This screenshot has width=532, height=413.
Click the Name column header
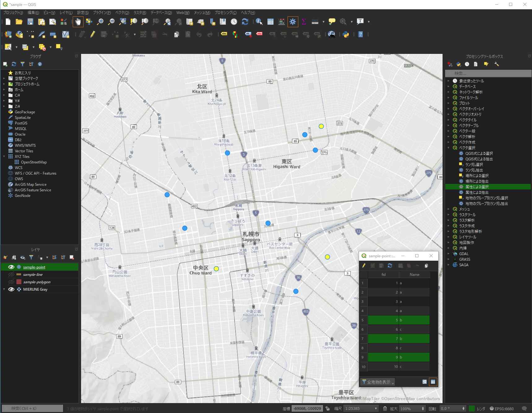[x=414, y=274]
